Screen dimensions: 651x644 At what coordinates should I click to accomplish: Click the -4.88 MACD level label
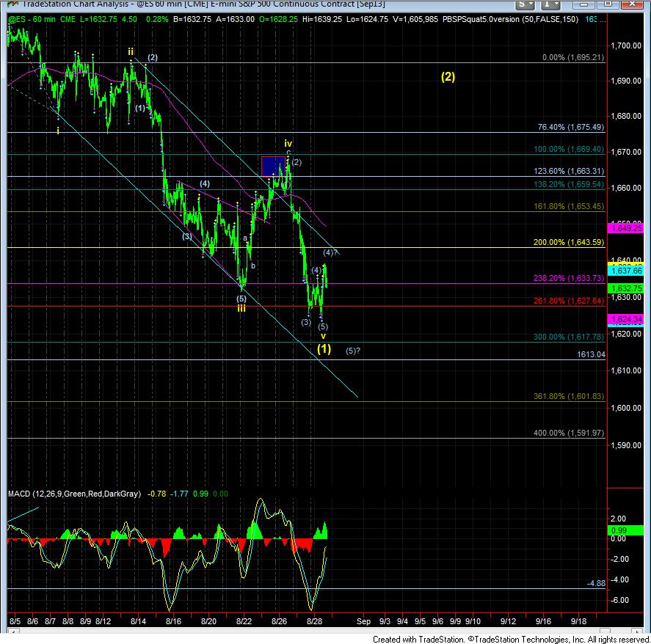click(596, 583)
